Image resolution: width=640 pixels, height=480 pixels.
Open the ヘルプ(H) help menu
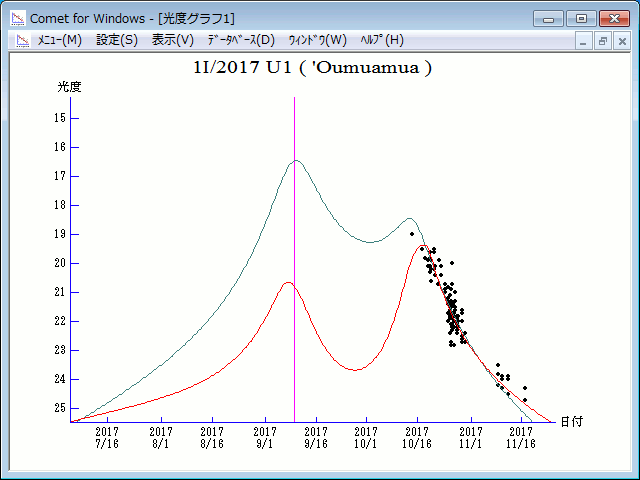[381, 40]
